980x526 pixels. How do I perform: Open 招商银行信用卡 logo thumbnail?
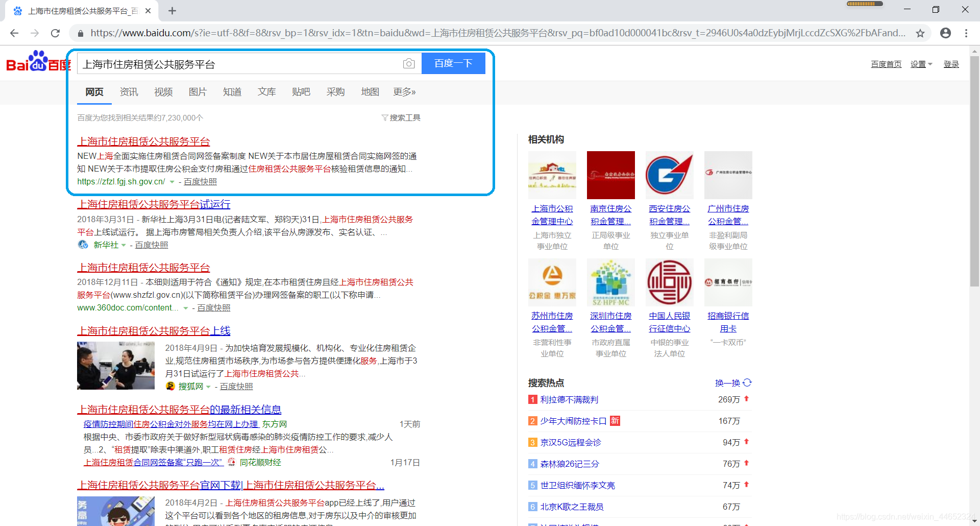click(728, 282)
